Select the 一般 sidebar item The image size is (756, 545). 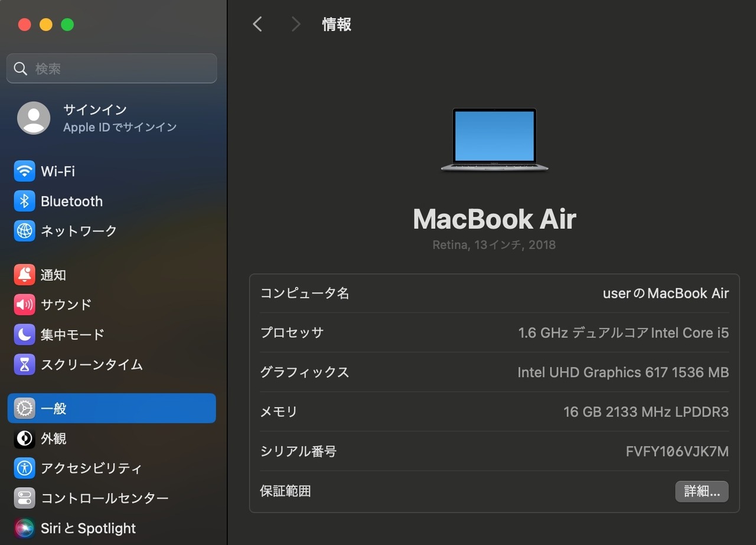click(x=112, y=409)
